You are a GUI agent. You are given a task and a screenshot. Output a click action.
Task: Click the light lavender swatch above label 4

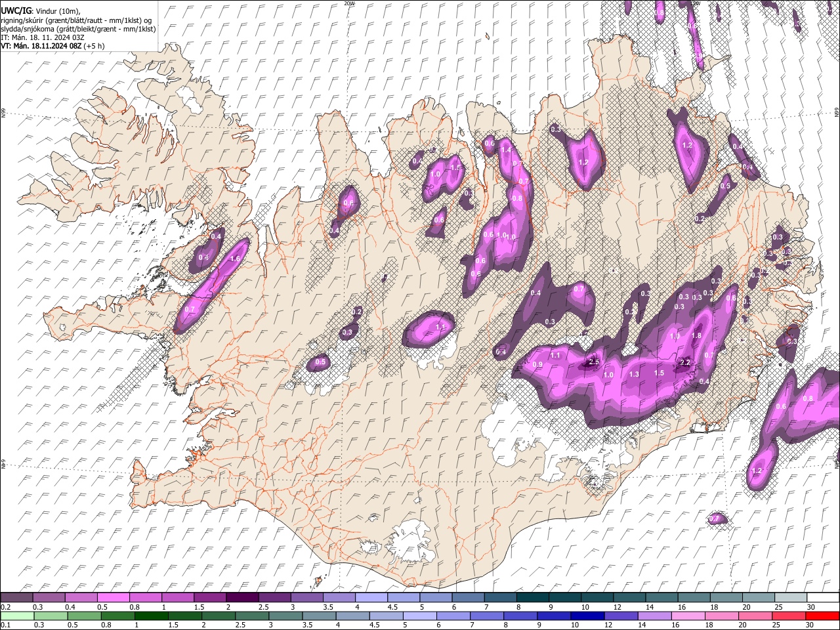tap(371, 598)
